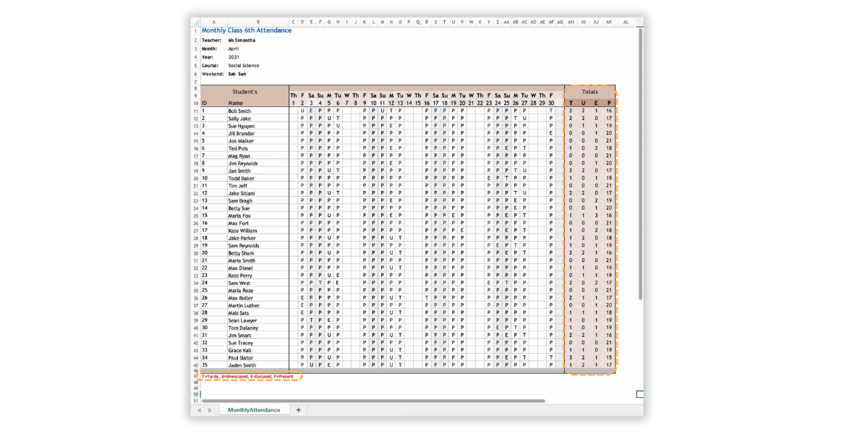Click the Totals header cell
This screenshot has height=434, width=868.
(x=590, y=93)
